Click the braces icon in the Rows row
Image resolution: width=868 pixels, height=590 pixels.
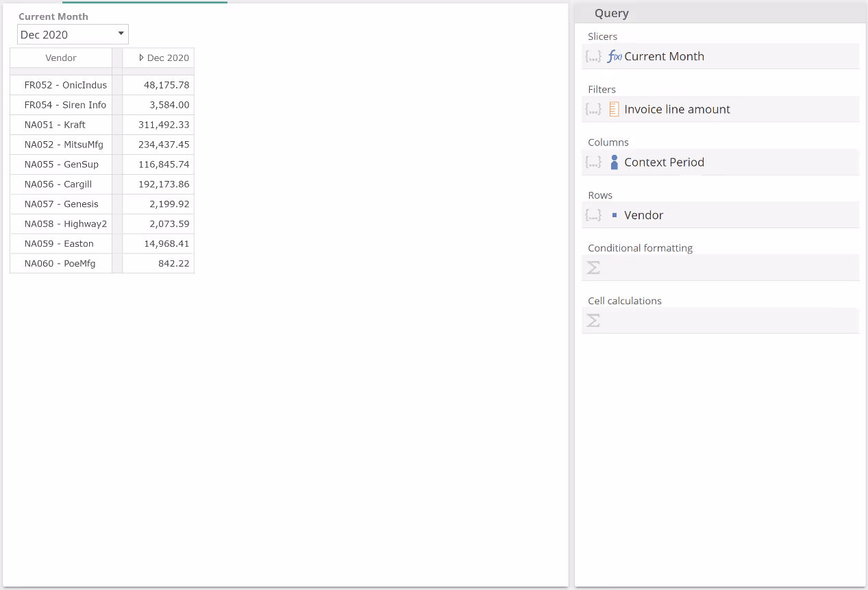click(593, 215)
